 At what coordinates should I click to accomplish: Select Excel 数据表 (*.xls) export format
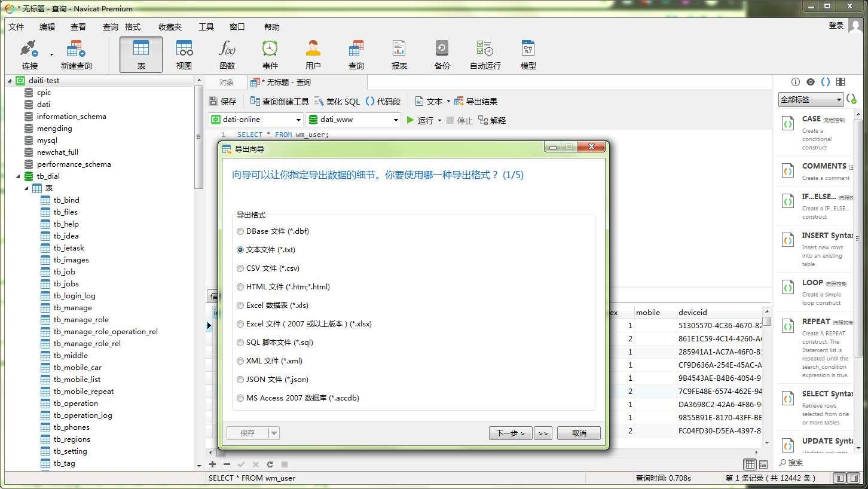click(x=273, y=305)
